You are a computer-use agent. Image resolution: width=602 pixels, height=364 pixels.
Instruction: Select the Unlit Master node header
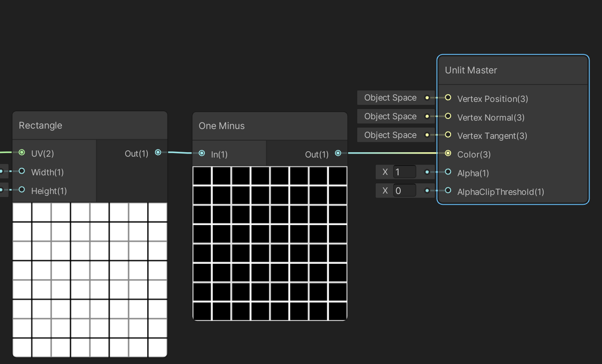513,70
